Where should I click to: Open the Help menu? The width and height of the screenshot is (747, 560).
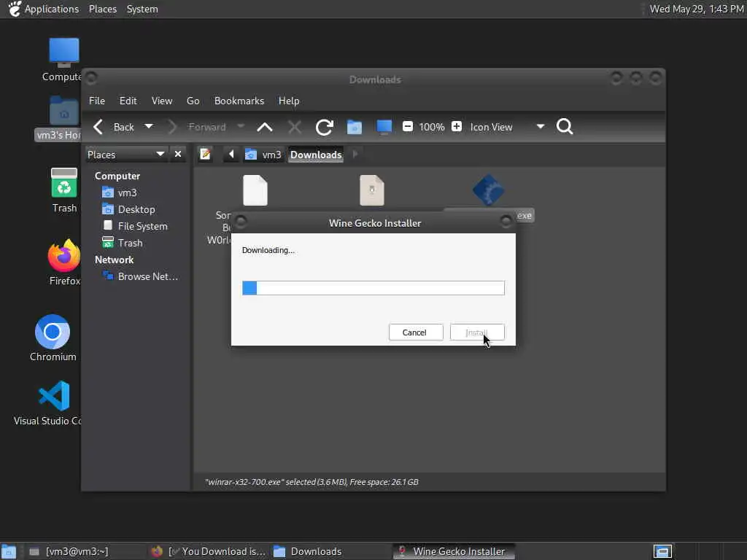[x=289, y=101]
